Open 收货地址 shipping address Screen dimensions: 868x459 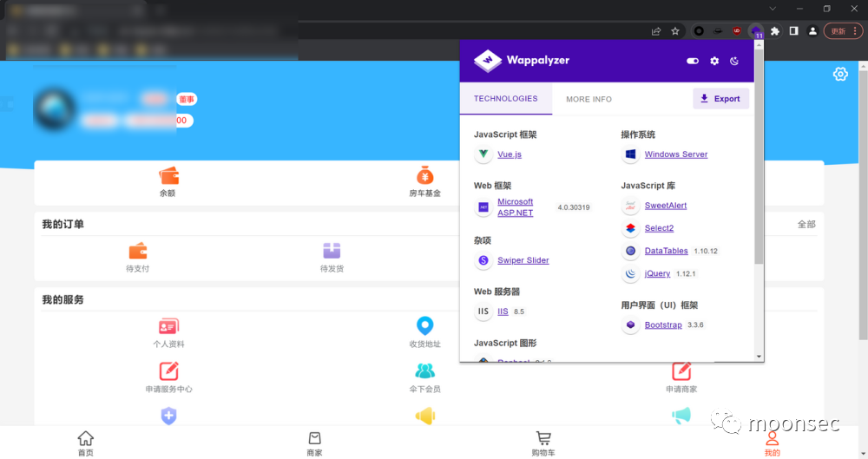coord(425,333)
